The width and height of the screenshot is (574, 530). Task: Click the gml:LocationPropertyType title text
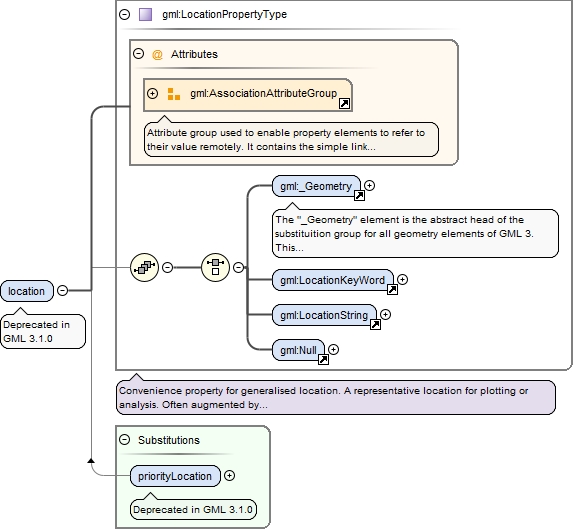pyautogui.click(x=224, y=14)
